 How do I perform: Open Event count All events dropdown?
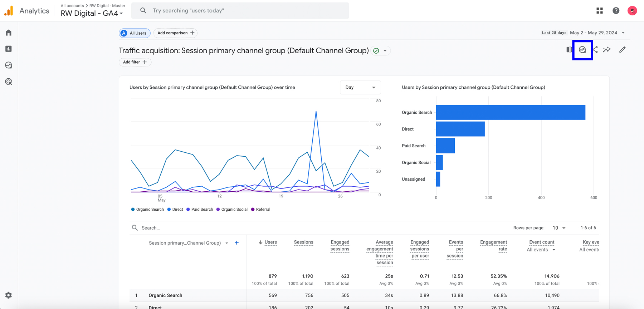tap(541, 250)
